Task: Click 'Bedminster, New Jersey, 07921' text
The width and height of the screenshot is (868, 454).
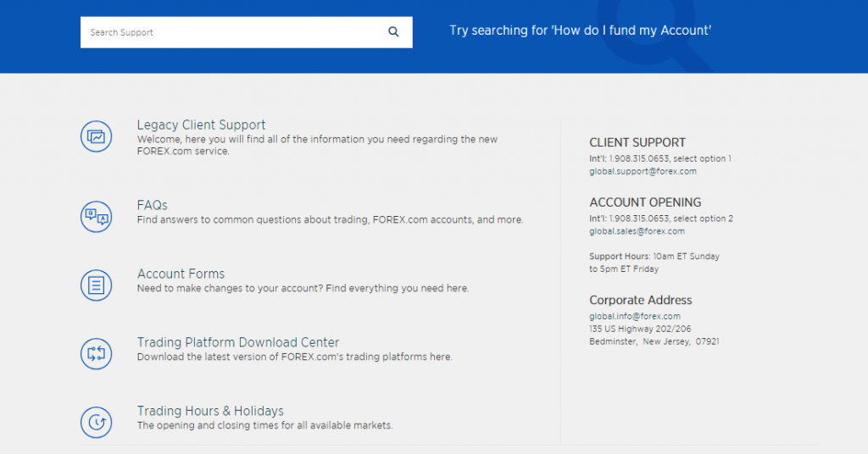Action: pos(654,341)
